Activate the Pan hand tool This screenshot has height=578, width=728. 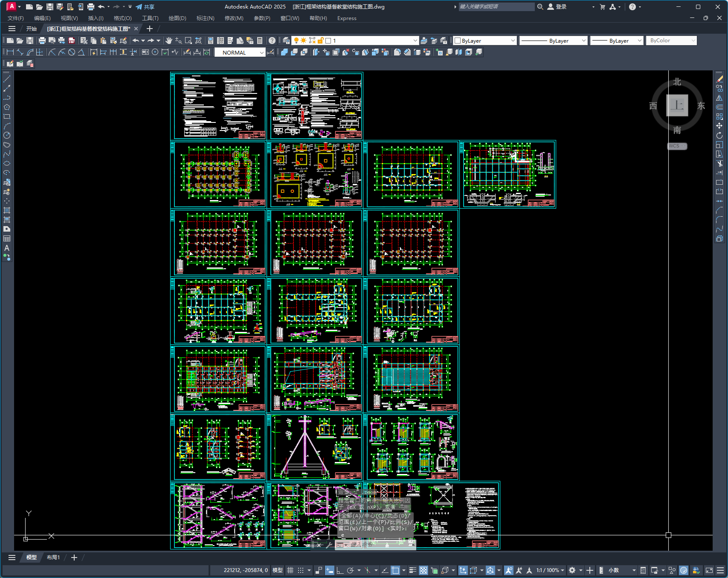coord(169,41)
